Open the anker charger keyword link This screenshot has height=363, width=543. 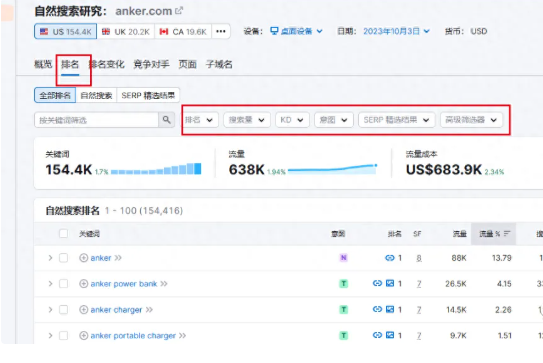coord(116,310)
